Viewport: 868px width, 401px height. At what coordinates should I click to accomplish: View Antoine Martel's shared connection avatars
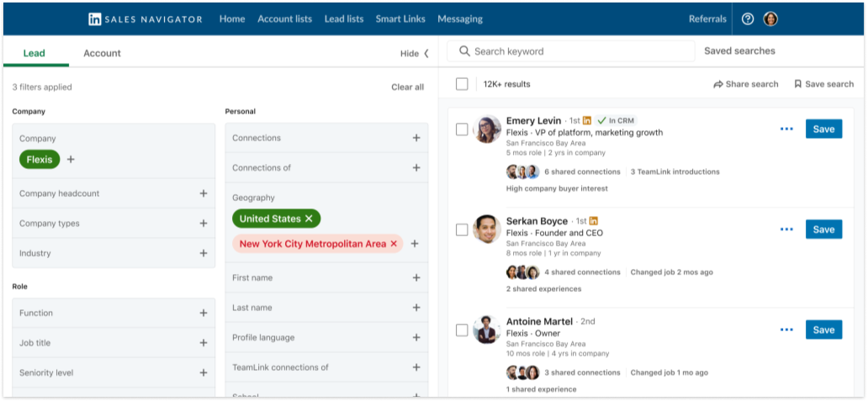(x=522, y=372)
